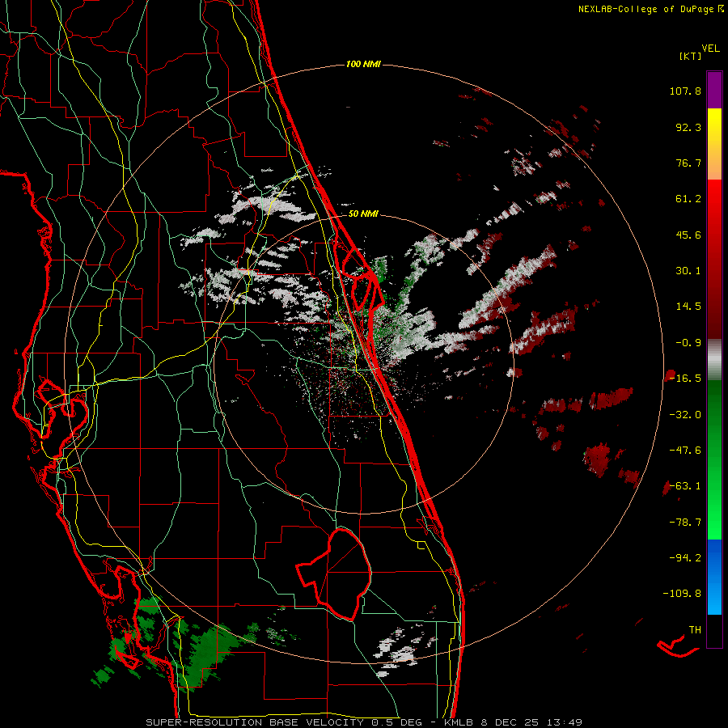
Task: Click the -0.9 velocity scale value
Action: pos(688,343)
